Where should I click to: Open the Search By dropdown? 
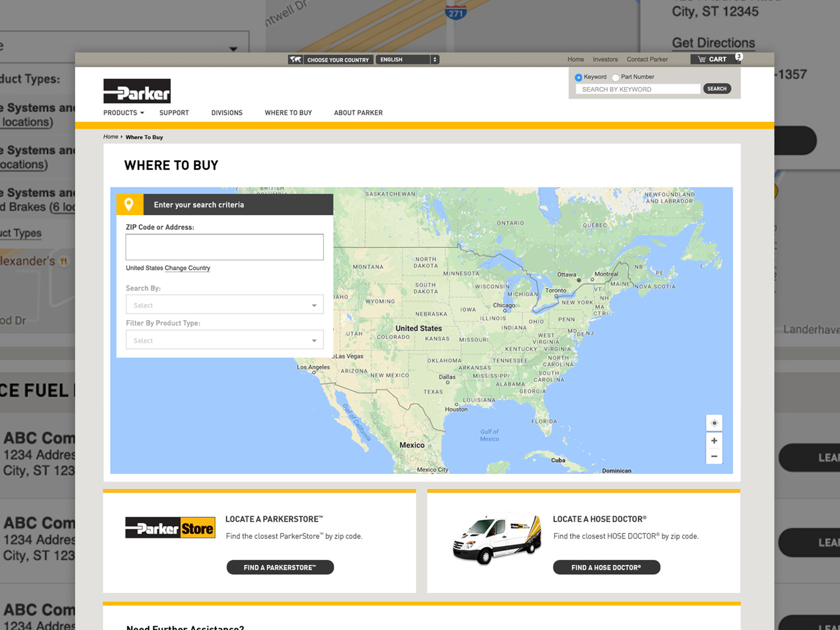(224, 304)
